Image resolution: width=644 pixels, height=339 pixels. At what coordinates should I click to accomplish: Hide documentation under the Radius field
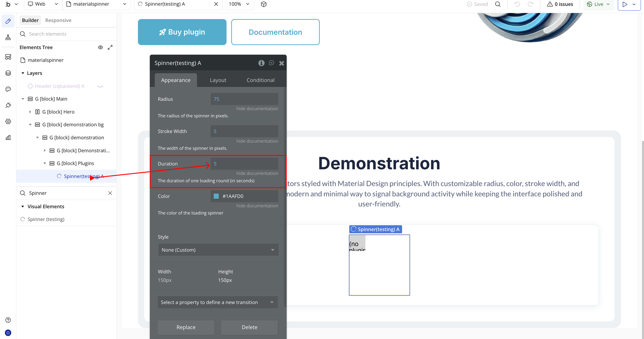257,109
